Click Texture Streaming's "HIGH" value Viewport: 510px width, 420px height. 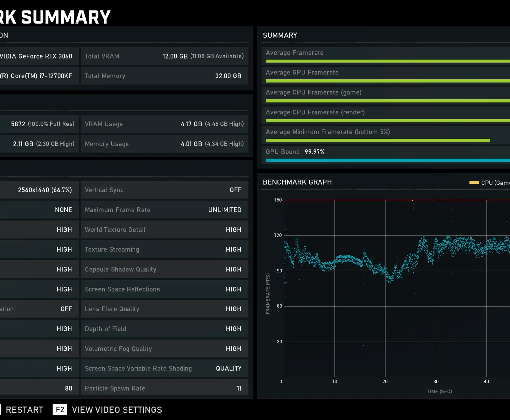[x=234, y=250]
